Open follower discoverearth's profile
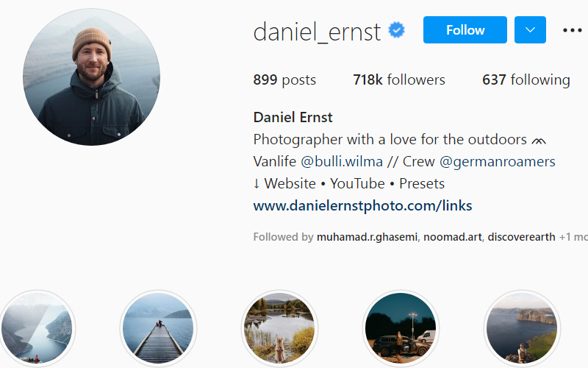This screenshot has width=588, height=368. 521,237
